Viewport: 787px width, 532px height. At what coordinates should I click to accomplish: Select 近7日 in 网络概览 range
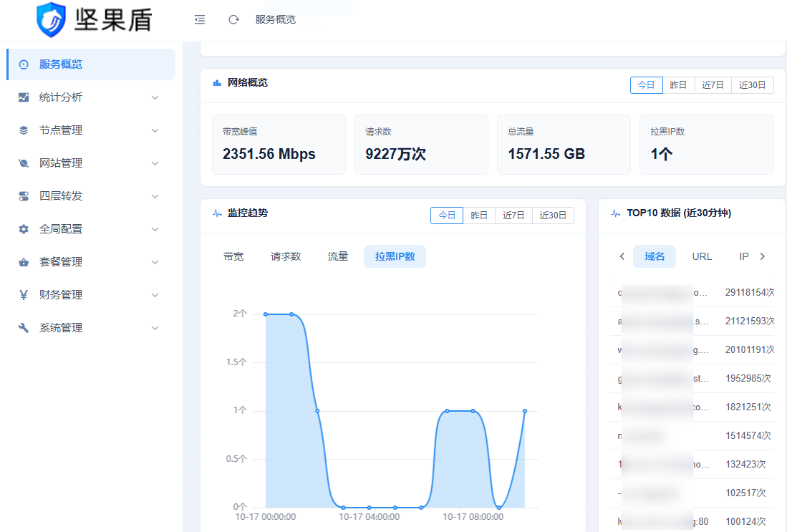pos(713,84)
